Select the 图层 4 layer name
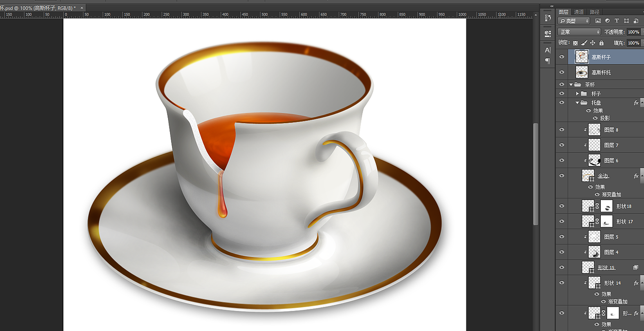This screenshot has height=331, width=644. pos(611,252)
